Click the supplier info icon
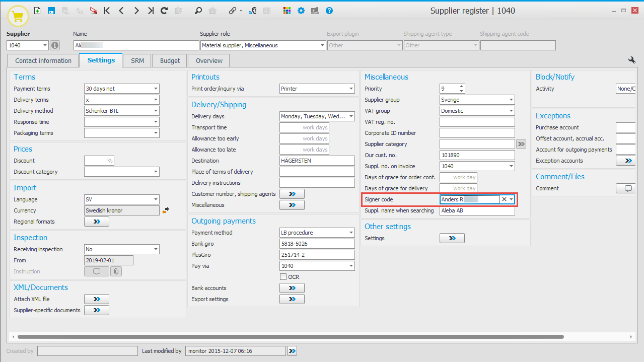644x362 pixels. pyautogui.click(x=55, y=45)
